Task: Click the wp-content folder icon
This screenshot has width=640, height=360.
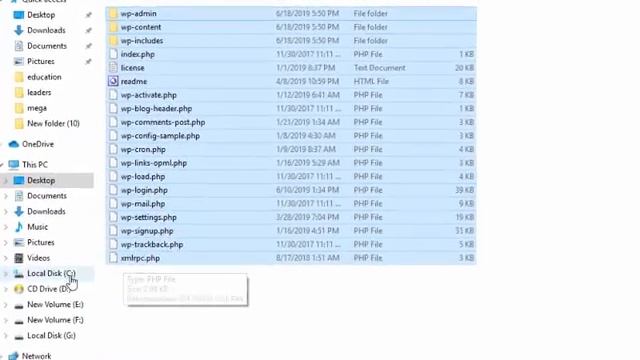Action: pyautogui.click(x=113, y=27)
